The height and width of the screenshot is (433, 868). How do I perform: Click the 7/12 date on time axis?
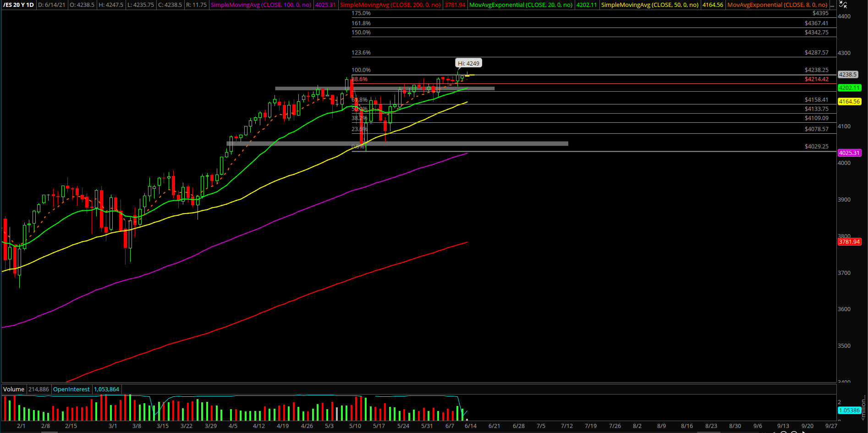pos(567,426)
